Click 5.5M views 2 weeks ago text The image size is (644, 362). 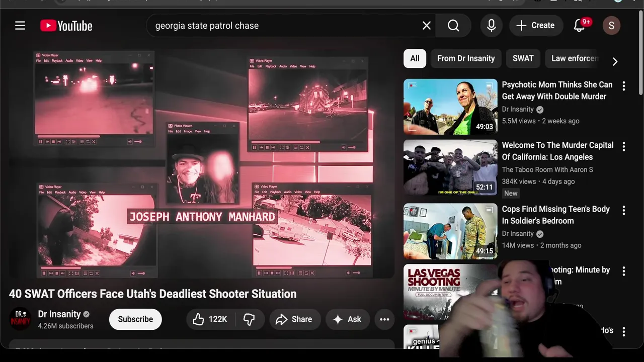point(540,121)
